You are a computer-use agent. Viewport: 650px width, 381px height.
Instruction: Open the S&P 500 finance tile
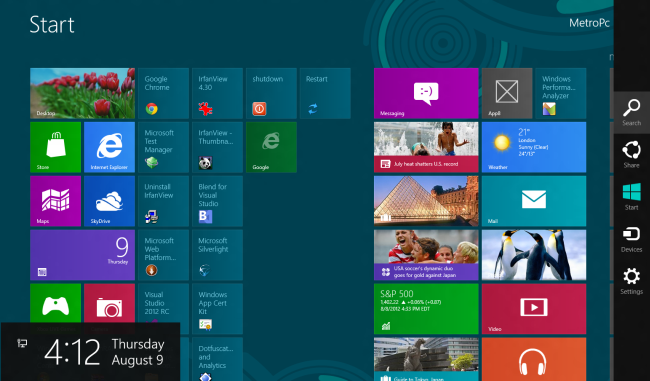point(426,309)
